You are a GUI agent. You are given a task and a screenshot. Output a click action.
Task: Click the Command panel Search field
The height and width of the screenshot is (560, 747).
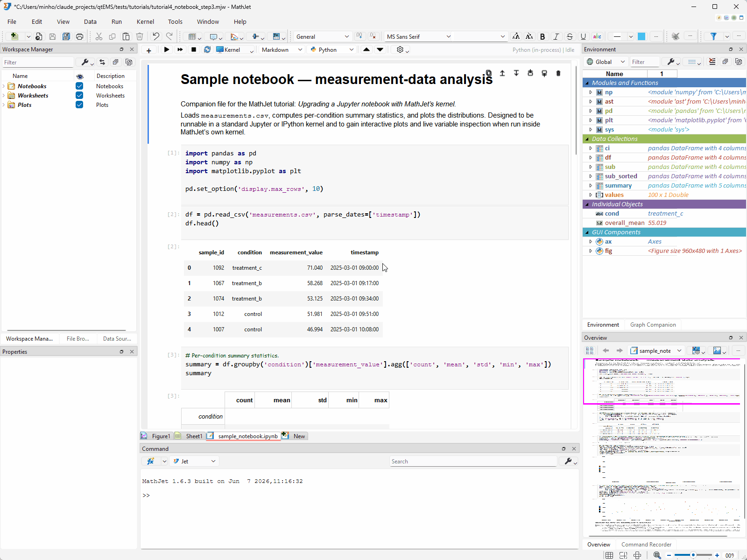473,461
